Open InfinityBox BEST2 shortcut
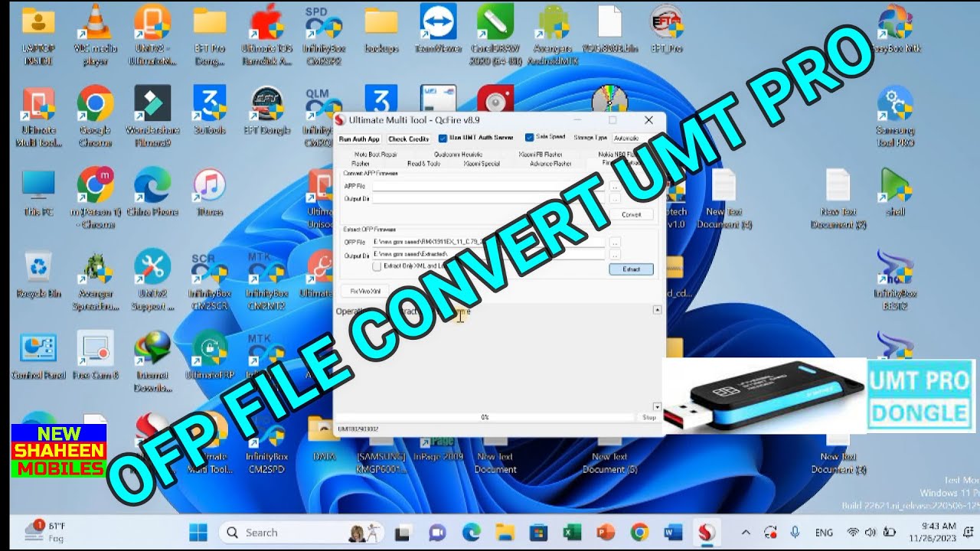Viewport: 980px width, 551px height. click(895, 279)
